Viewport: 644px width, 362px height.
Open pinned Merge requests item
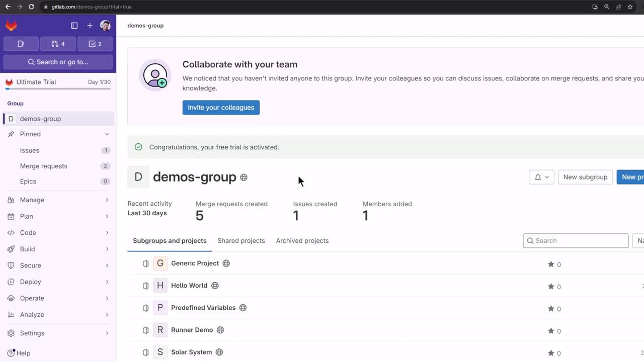coord(58,166)
